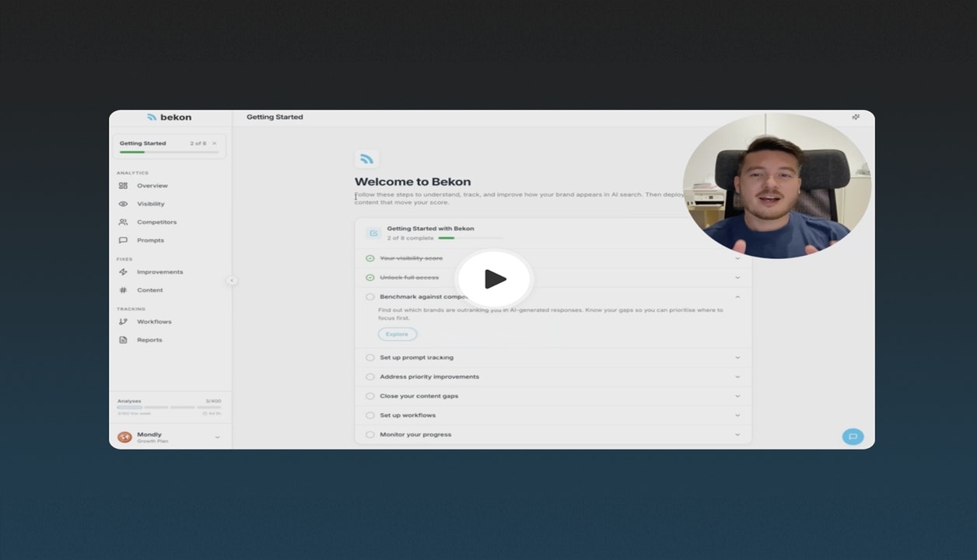Open the Improvements lightning icon
This screenshot has width=977, height=560.
123,272
